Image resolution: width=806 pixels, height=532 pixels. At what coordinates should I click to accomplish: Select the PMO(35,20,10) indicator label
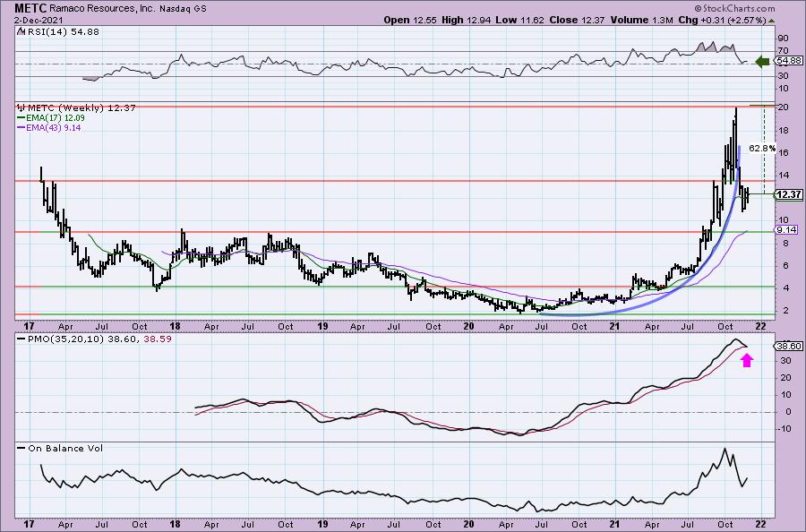pos(66,339)
